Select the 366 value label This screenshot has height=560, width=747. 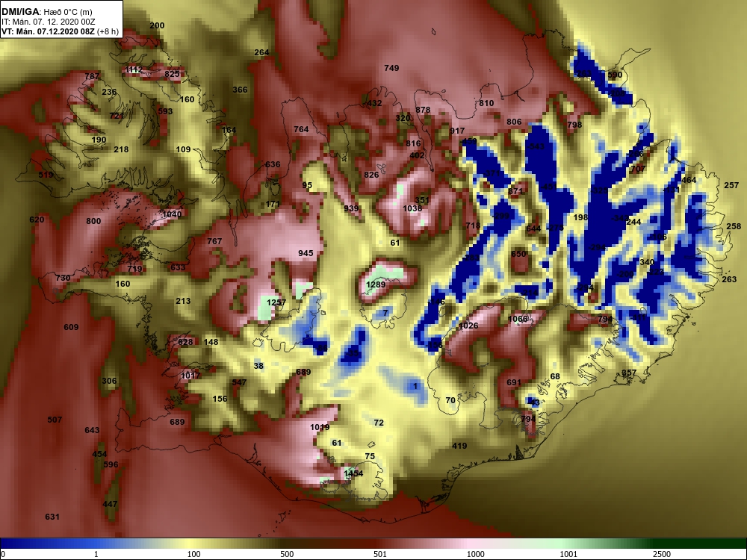tap(240, 90)
